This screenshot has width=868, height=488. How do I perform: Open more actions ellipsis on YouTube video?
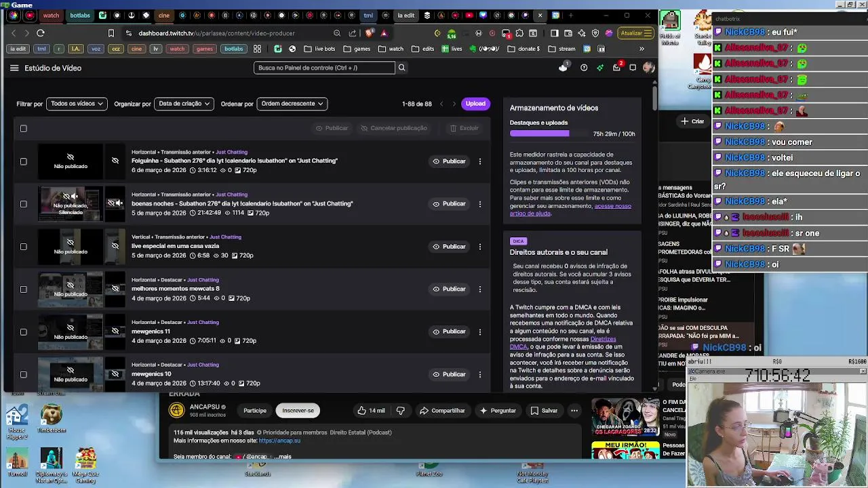click(574, 411)
